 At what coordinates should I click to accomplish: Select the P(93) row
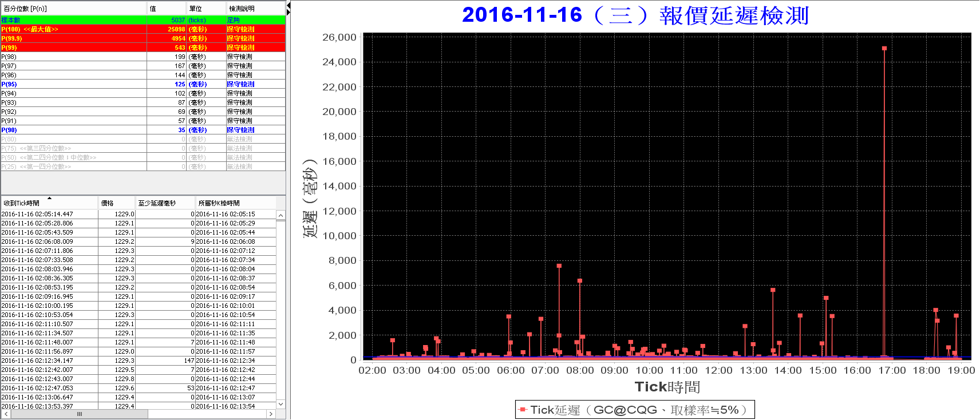143,102
